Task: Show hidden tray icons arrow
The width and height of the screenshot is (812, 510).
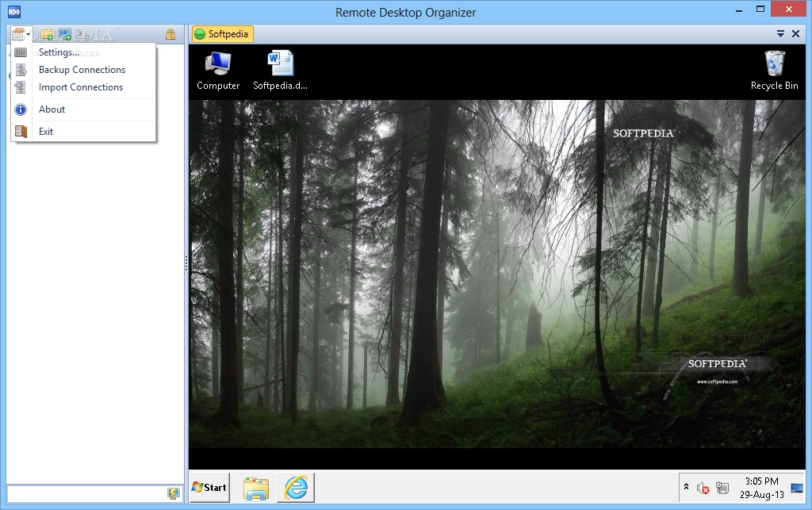Action: click(x=686, y=487)
